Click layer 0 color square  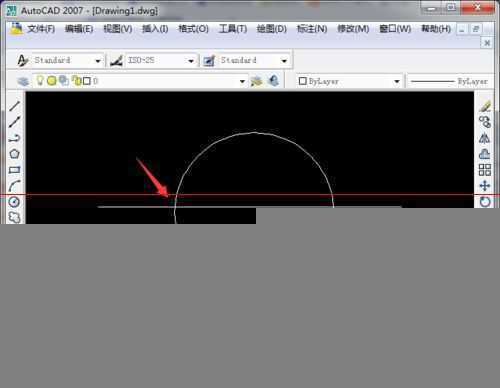click(x=87, y=81)
